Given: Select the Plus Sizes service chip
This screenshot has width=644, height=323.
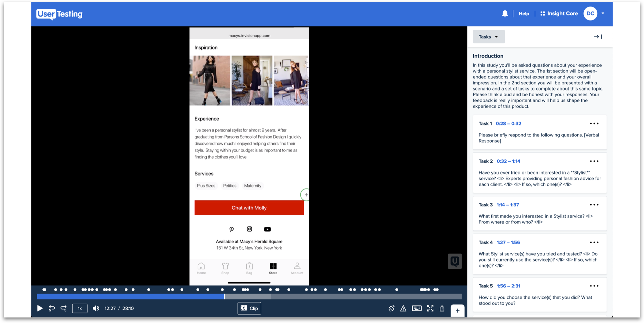Looking at the screenshot, I should pyautogui.click(x=206, y=186).
